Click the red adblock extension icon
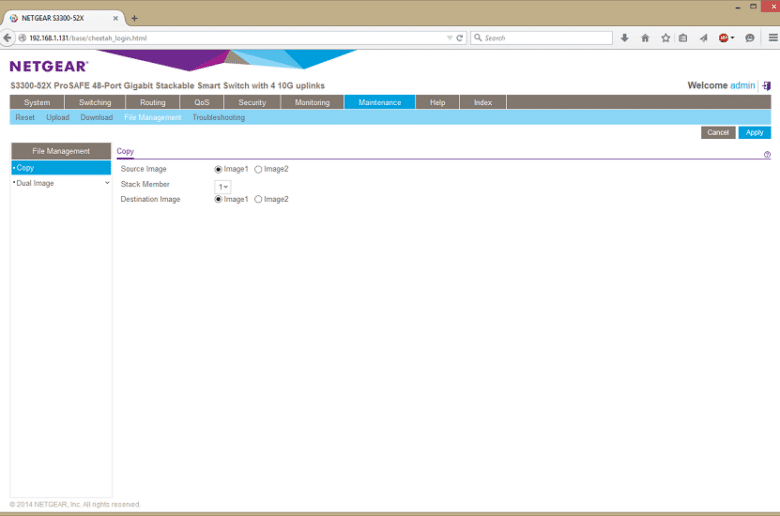Image resolution: width=780 pixels, height=516 pixels. pos(724,38)
